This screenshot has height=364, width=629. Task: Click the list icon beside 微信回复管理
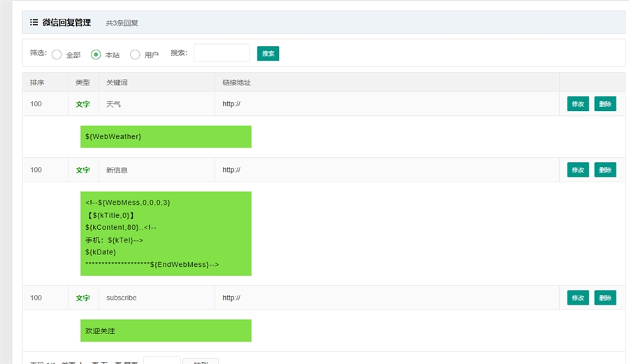34,22
